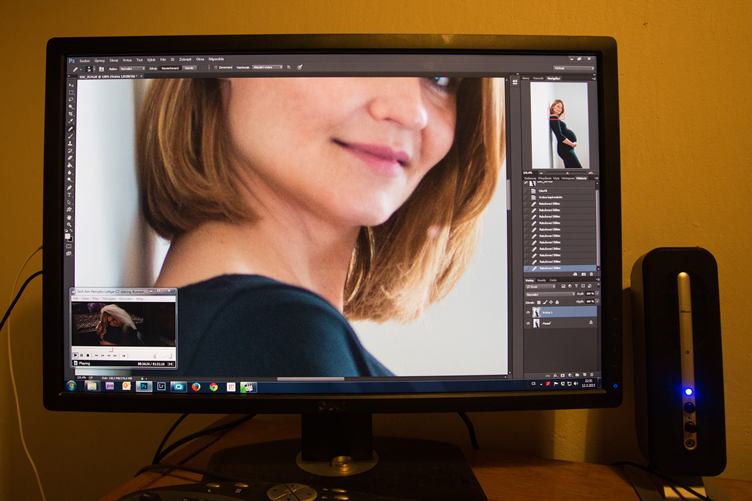Select the Eyedropper tool
This screenshot has width=752, height=501.
click(70, 121)
